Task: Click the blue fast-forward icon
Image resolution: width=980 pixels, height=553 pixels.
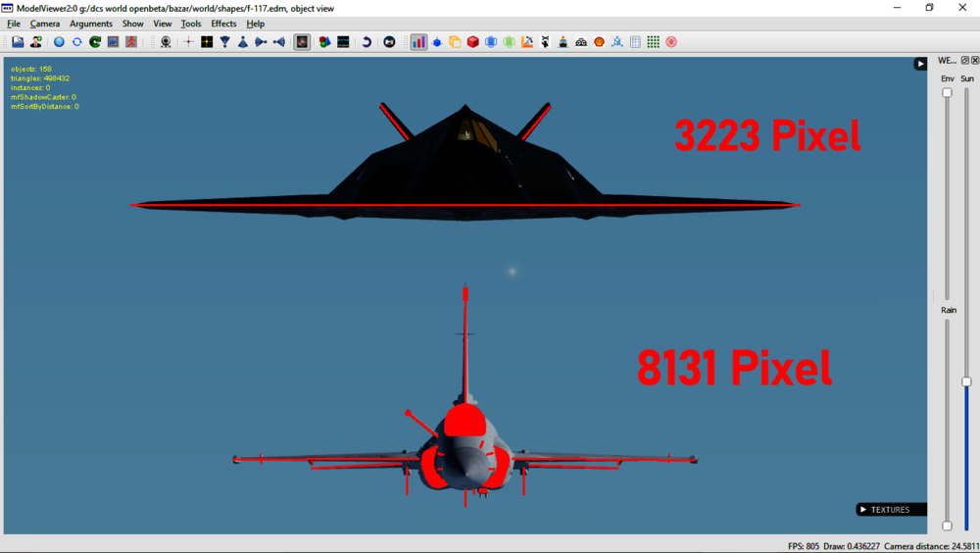Action: (x=113, y=42)
